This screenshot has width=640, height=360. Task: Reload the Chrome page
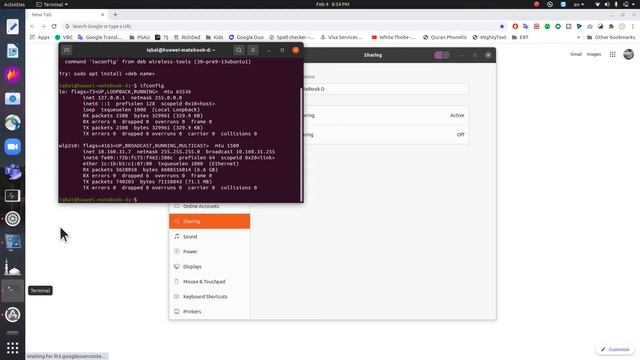tap(54, 26)
